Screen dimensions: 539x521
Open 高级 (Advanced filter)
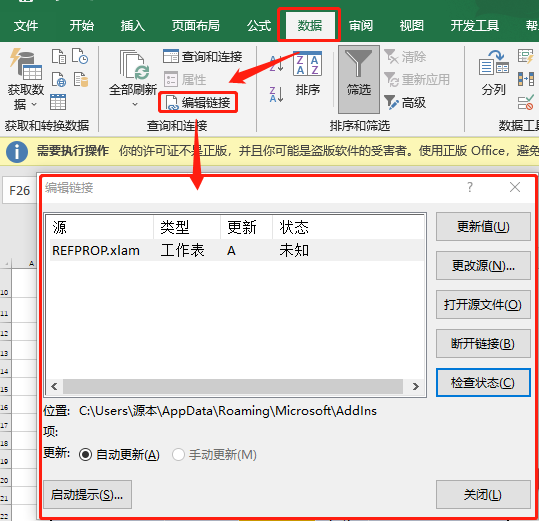pyautogui.click(x=405, y=102)
